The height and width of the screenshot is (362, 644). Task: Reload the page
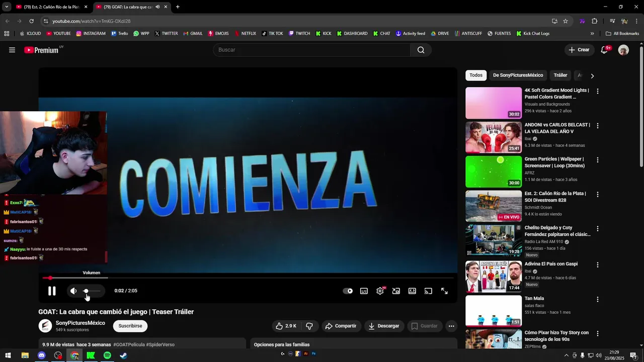pyautogui.click(x=31, y=21)
